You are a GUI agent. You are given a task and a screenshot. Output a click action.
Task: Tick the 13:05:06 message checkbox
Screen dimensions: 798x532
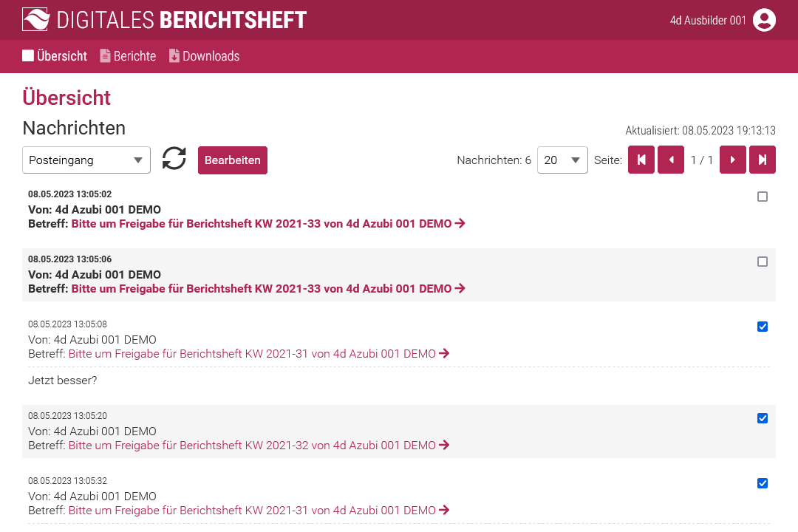tap(763, 262)
